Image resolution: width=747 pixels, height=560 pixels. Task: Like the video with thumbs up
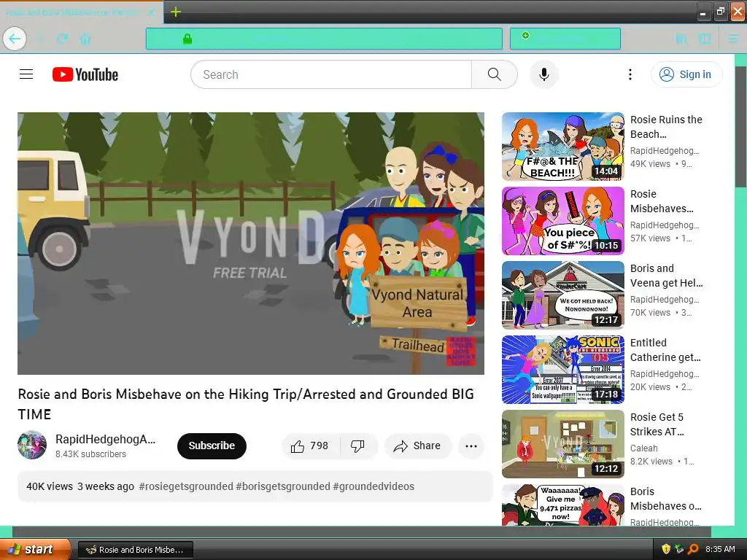click(x=309, y=446)
